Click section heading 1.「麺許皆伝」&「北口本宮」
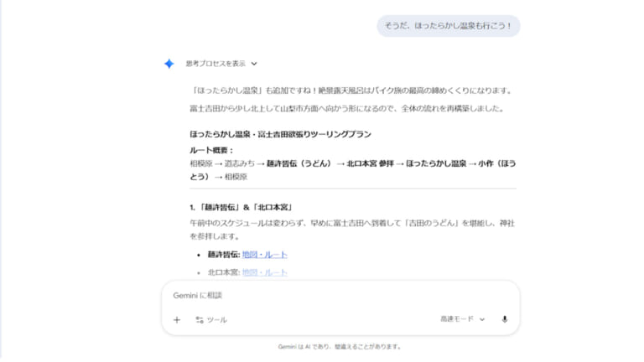 (x=241, y=207)
